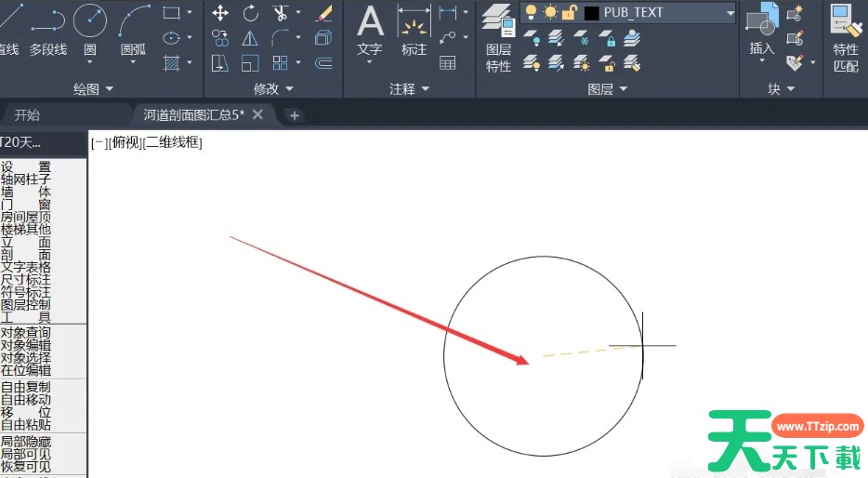Expand the 图层 panel dropdown
This screenshot has width=868, height=478.
(624, 88)
